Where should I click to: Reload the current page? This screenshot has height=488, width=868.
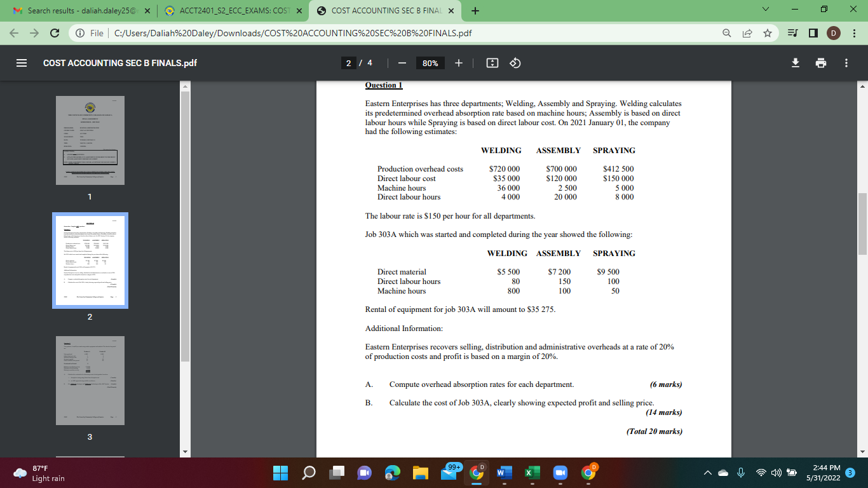point(55,33)
